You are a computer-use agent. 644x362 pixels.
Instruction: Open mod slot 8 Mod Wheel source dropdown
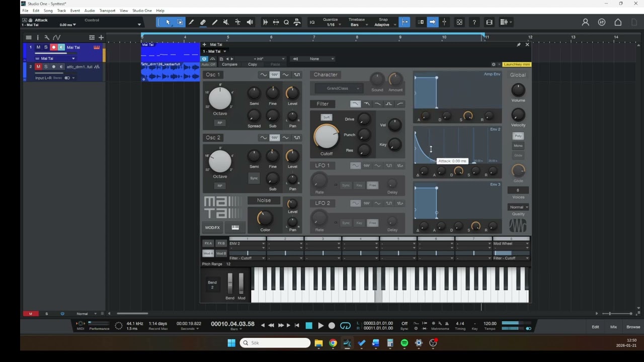point(511,243)
